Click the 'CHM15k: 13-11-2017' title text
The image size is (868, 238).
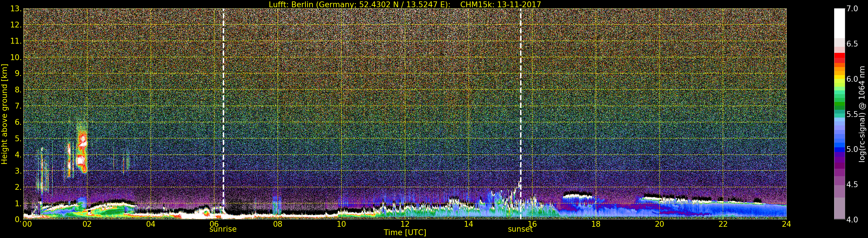point(500,4)
